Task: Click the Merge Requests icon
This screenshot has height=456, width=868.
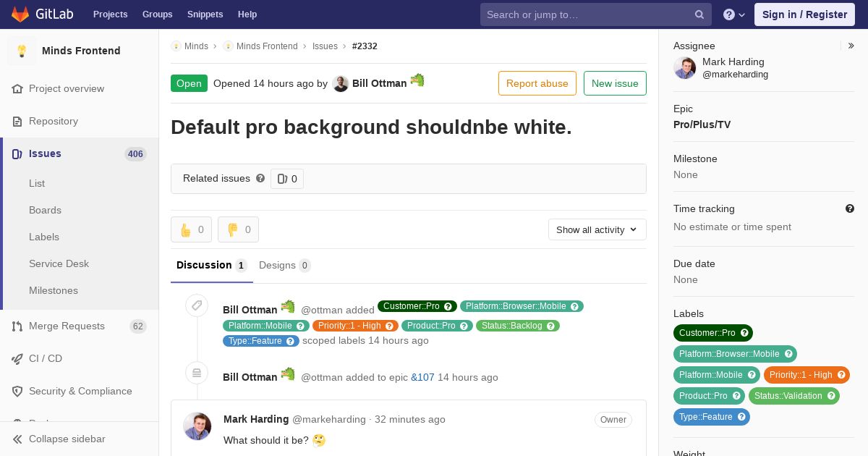Action: (x=17, y=326)
